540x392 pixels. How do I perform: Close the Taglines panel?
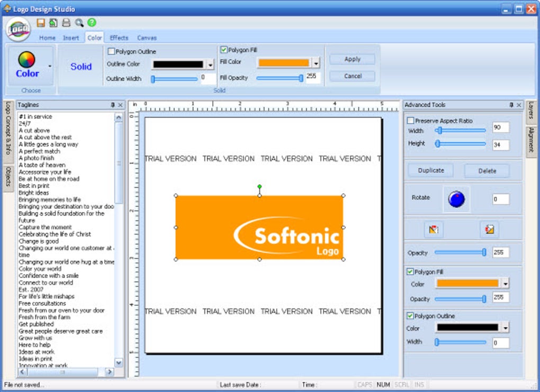click(x=120, y=105)
